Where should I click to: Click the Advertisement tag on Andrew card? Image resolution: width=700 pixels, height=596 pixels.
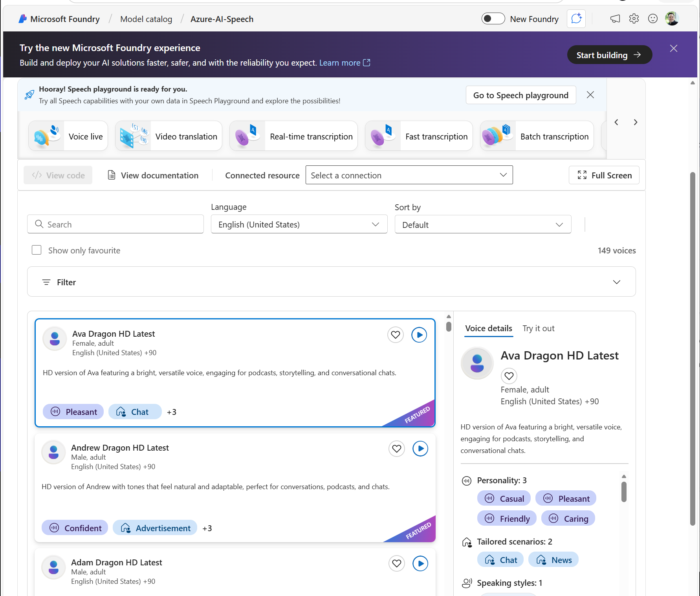coord(155,528)
